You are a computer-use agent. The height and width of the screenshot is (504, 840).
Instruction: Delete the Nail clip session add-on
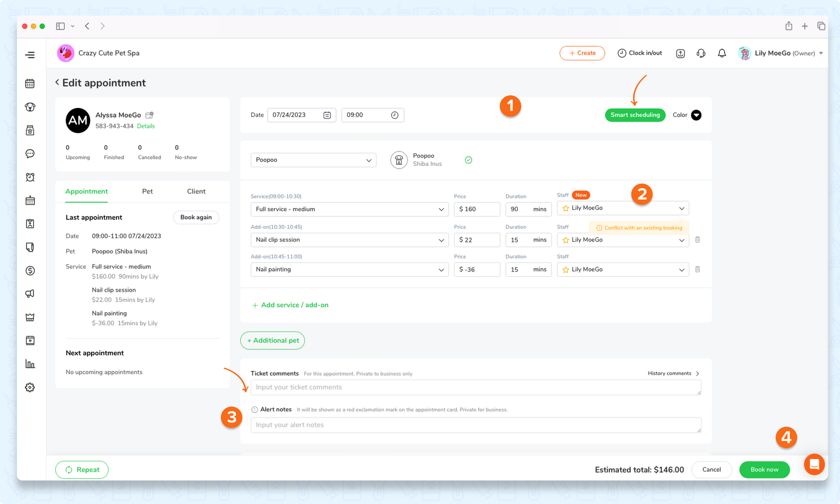pyautogui.click(x=697, y=239)
